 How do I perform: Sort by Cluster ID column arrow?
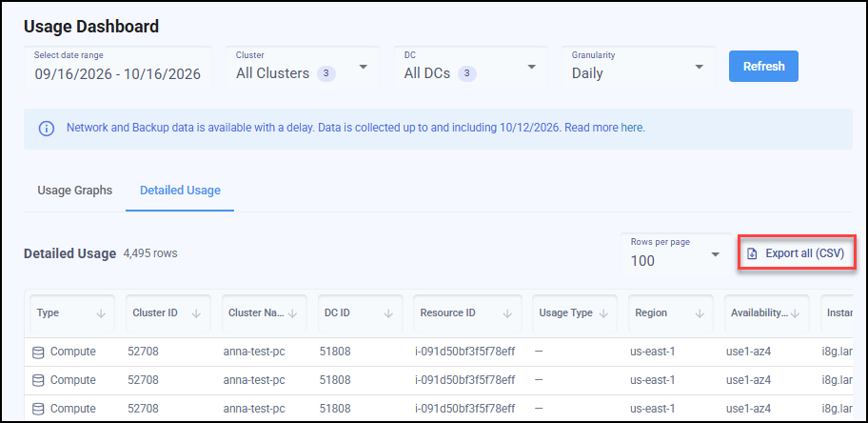tap(196, 313)
